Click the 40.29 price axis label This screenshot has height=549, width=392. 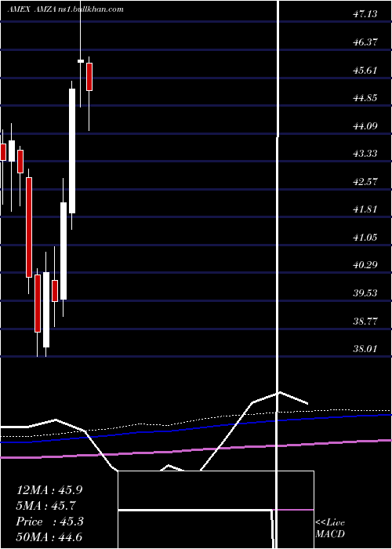(365, 265)
